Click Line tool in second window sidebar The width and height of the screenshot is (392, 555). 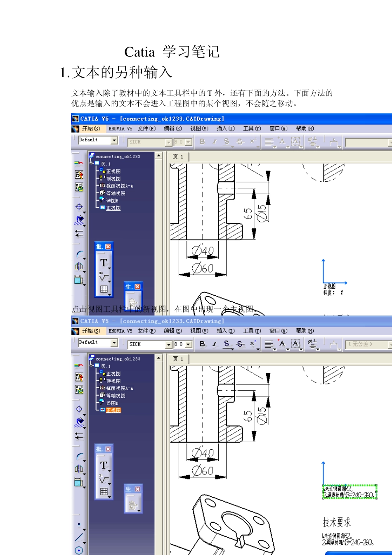pos(79,537)
